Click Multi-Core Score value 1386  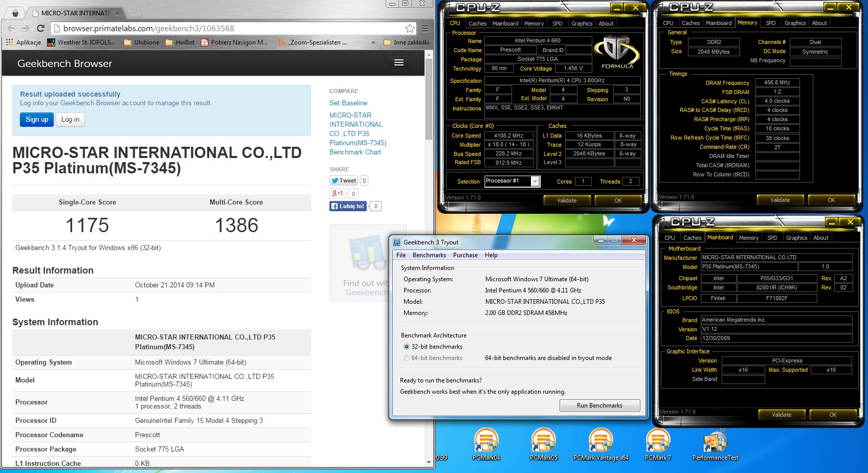pos(236,226)
